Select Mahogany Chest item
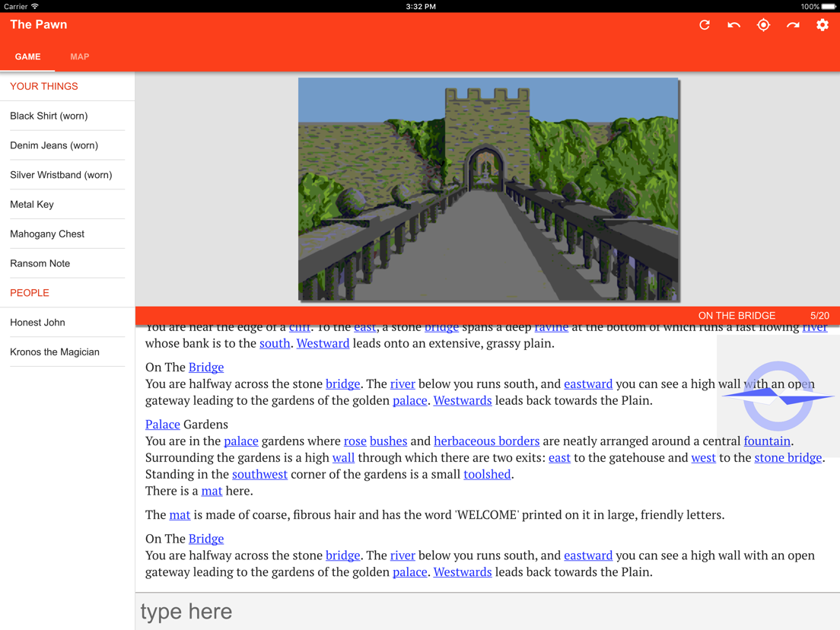Screen dimensions: 840x630 (68, 234)
